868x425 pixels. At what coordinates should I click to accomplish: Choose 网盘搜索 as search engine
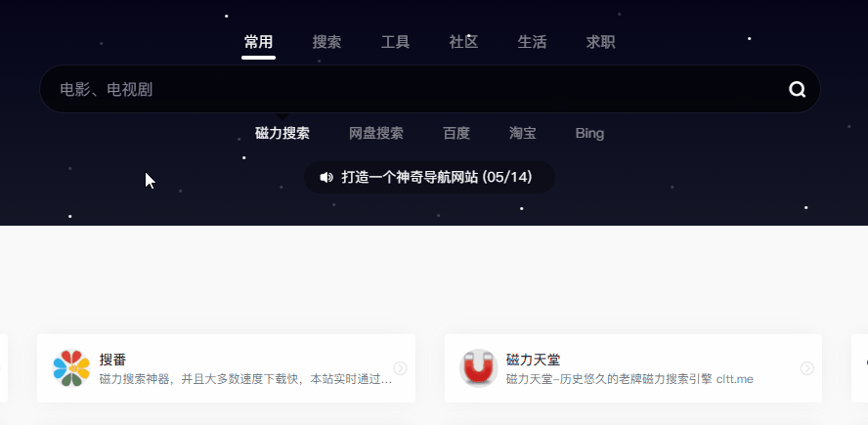pos(376,134)
